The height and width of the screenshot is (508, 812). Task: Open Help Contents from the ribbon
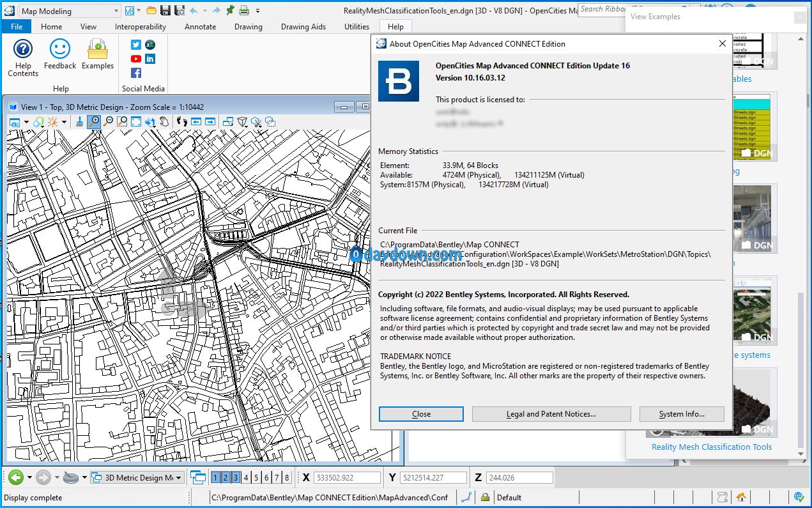[x=23, y=58]
